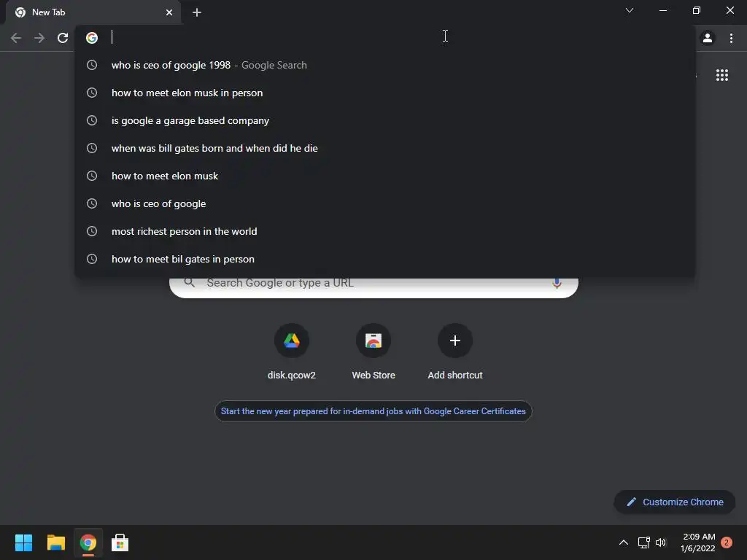Image resolution: width=747 pixels, height=560 pixels.
Task: Open the notification badge showing 2
Action: 727,542
